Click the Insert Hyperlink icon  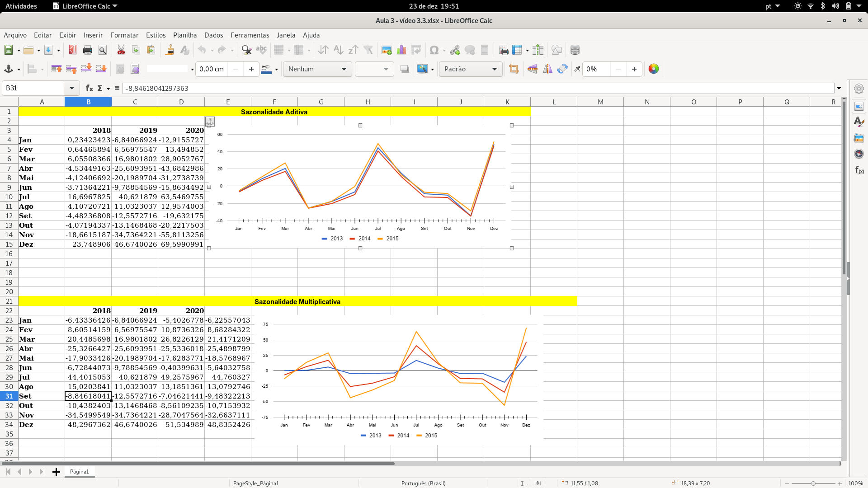click(455, 50)
